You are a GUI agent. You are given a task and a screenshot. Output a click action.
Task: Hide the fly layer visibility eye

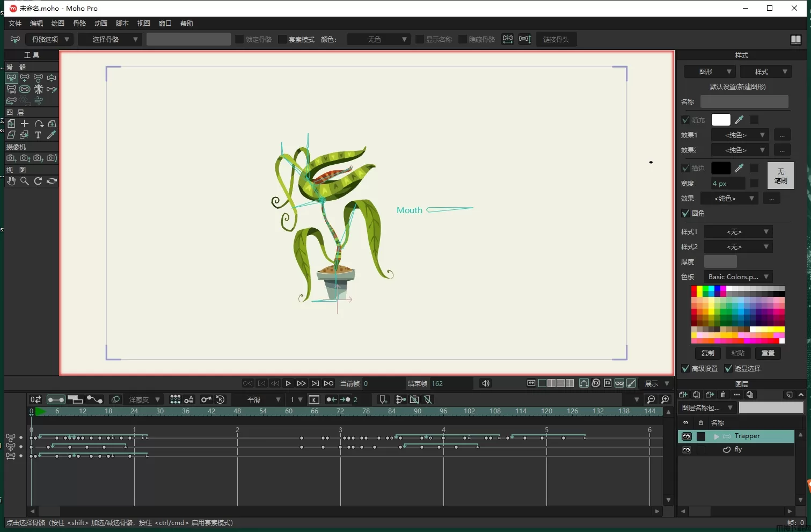(686, 450)
